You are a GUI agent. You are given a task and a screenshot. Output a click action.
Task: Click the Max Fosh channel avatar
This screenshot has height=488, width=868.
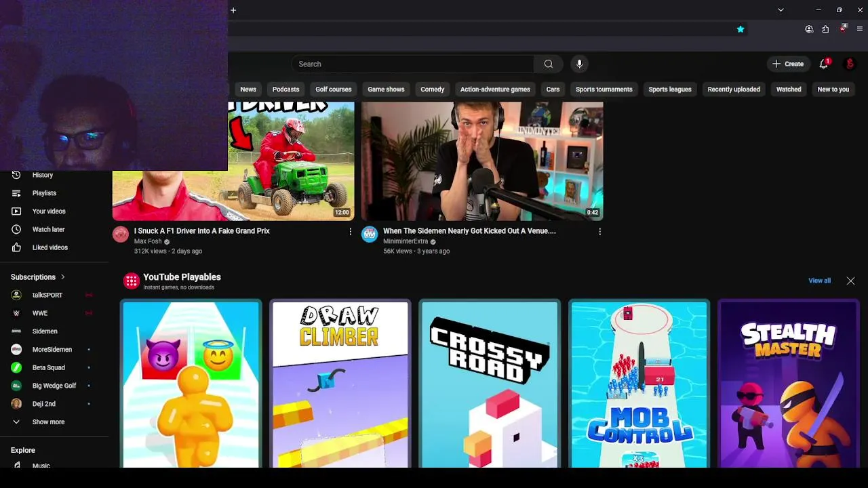pyautogui.click(x=121, y=235)
